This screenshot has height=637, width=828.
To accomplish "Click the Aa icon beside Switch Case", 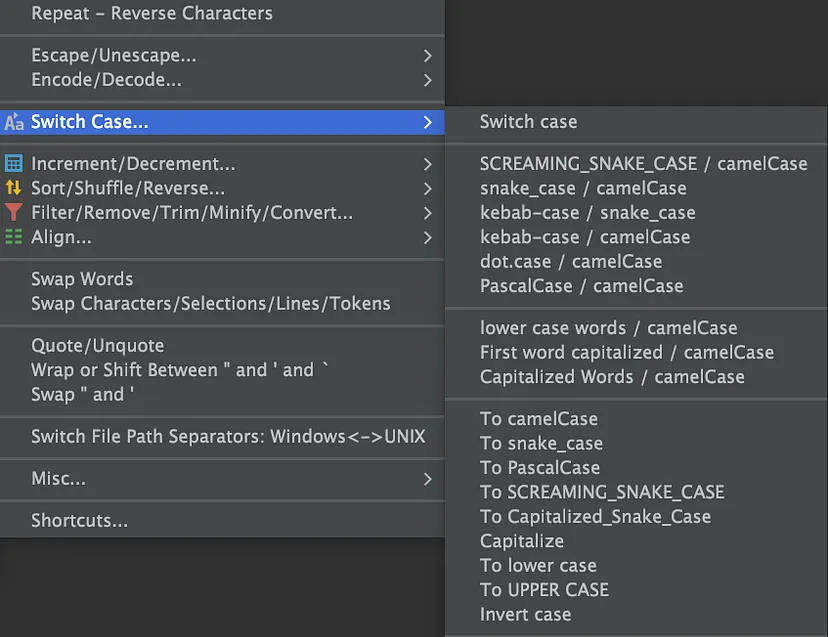I will [x=14, y=123].
